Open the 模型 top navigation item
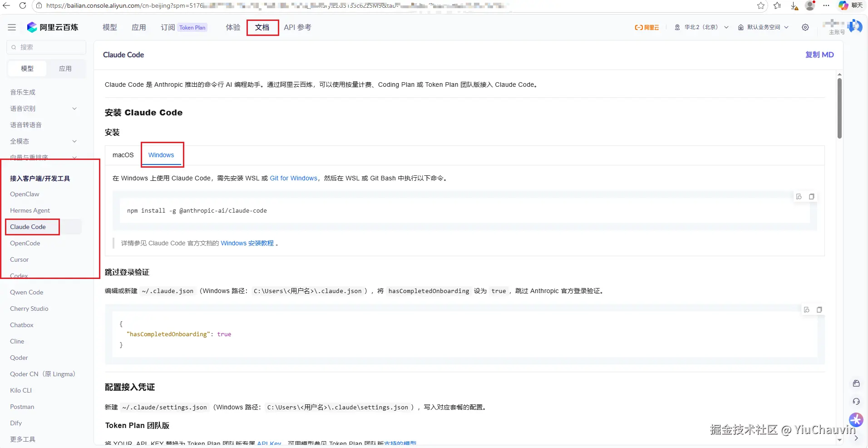868x448 pixels. (x=110, y=27)
